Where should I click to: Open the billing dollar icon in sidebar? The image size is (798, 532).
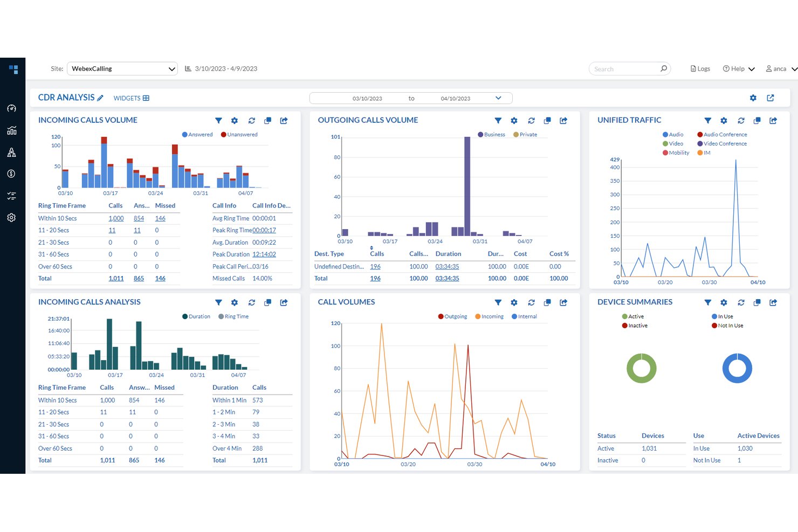11,174
